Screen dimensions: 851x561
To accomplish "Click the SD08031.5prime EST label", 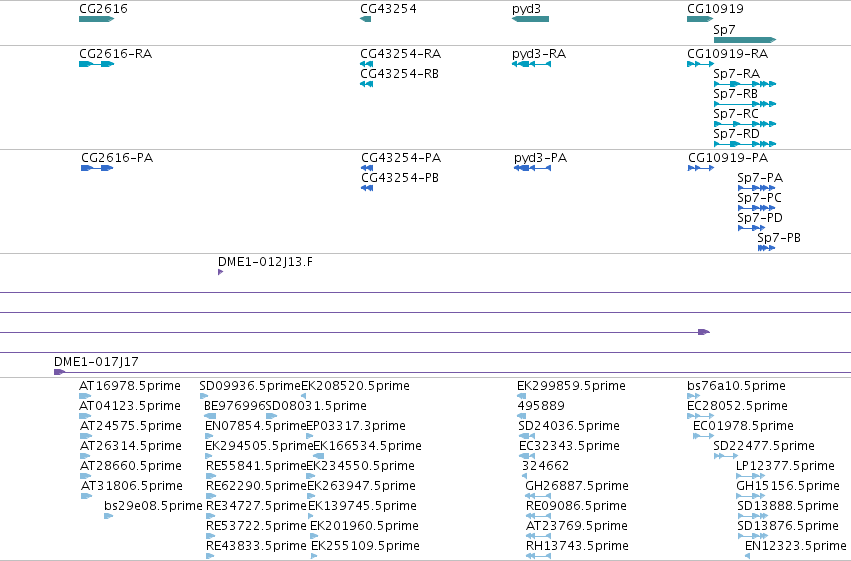I will (x=316, y=406).
